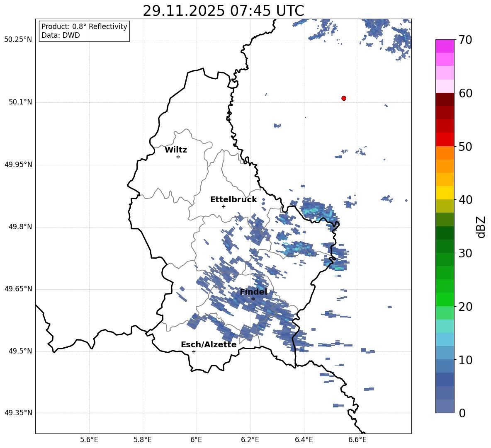Click the Ettelbruck station cross marker

click(x=224, y=206)
